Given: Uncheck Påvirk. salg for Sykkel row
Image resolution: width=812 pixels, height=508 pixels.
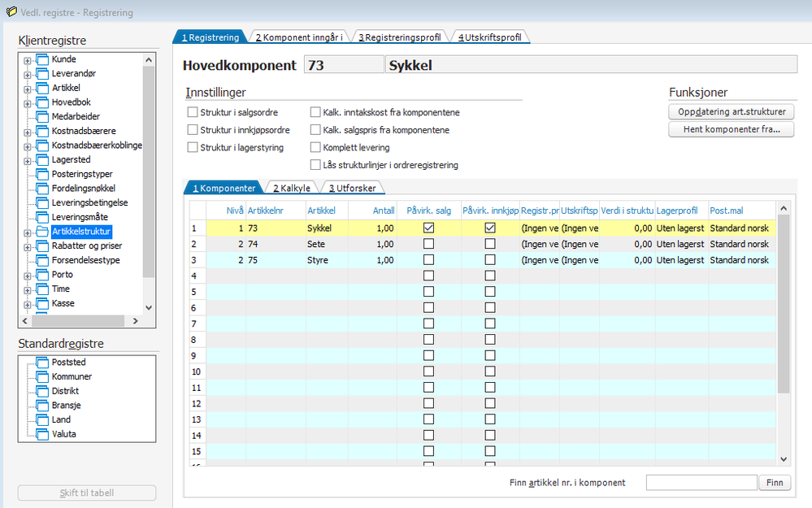Looking at the screenshot, I should pyautogui.click(x=428, y=228).
